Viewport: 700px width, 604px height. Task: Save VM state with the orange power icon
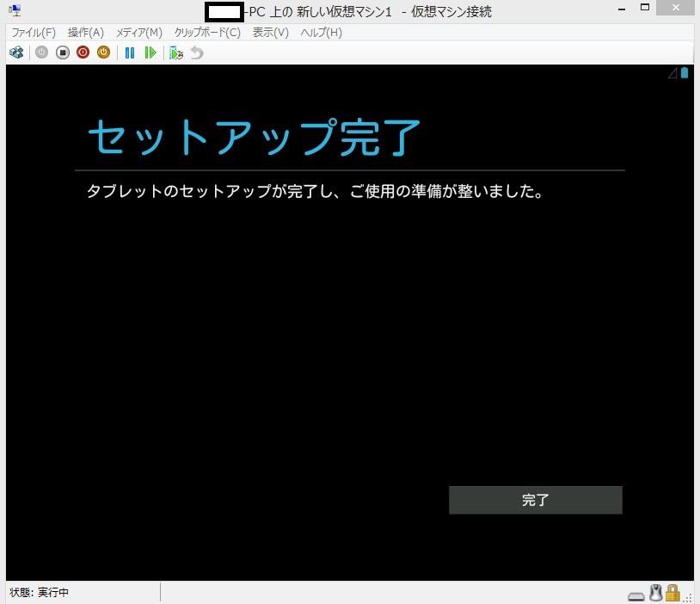103,52
